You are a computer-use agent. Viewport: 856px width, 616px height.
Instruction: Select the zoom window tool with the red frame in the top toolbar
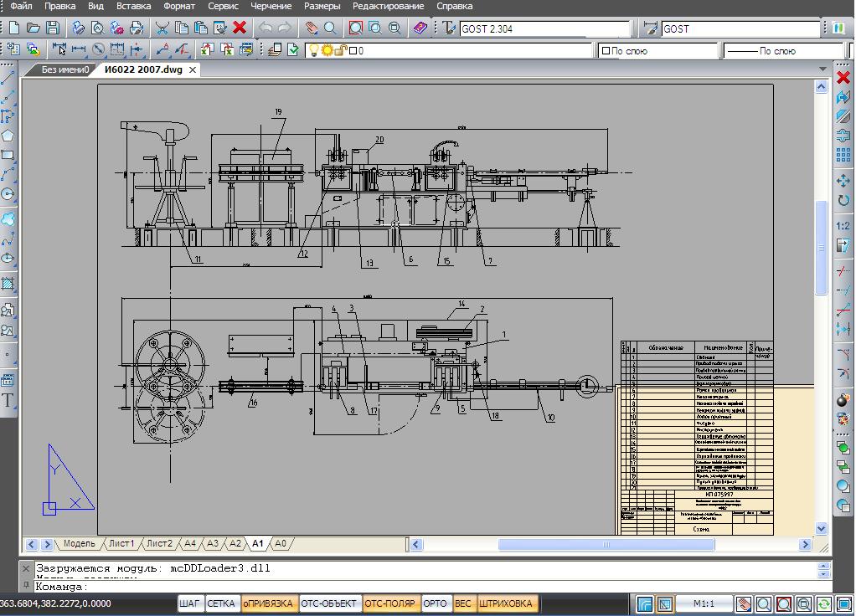pos(355,28)
